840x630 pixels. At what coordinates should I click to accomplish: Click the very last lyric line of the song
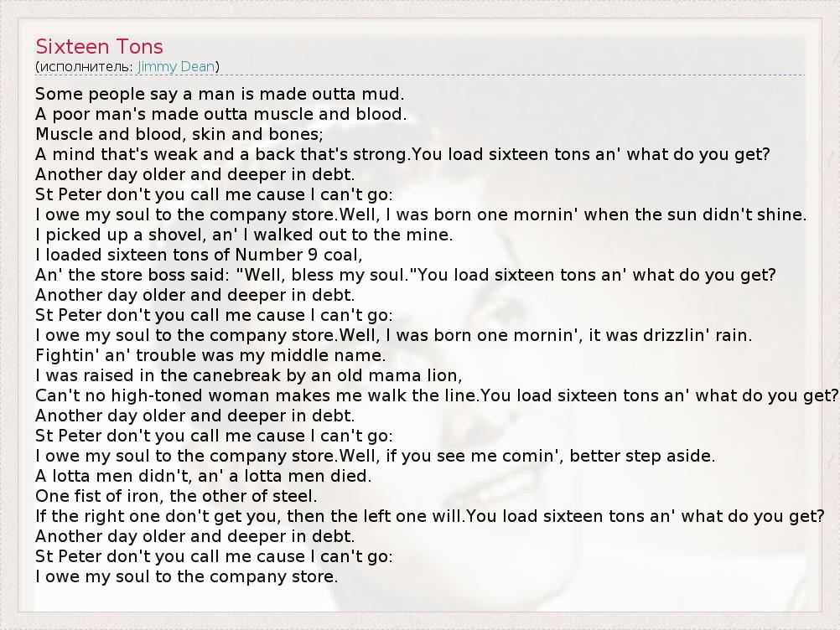[186, 576]
